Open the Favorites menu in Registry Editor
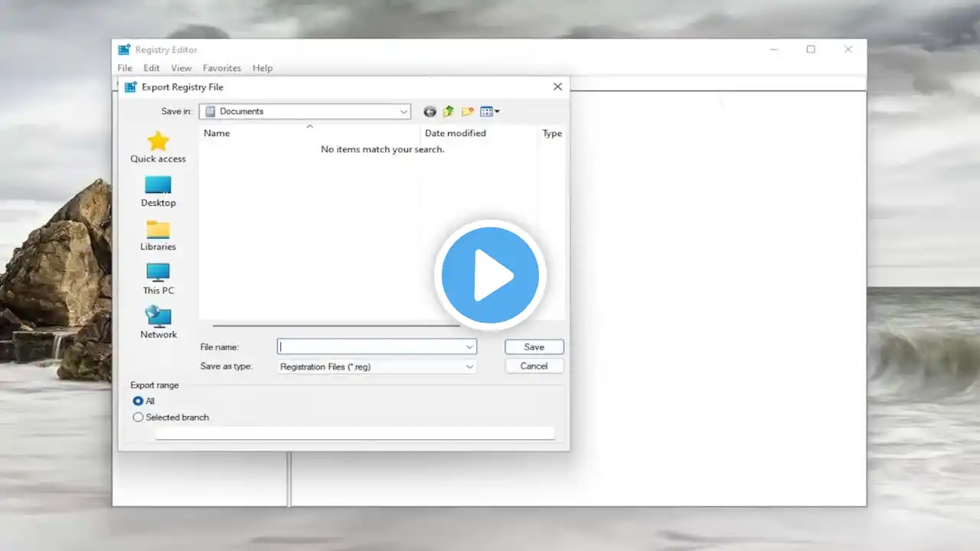This screenshot has width=980, height=551. click(x=222, y=68)
